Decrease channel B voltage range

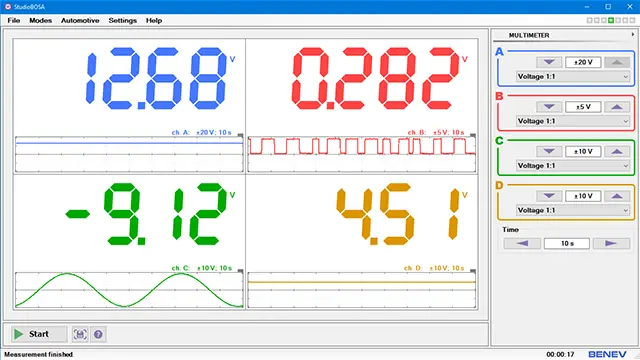[x=549, y=107]
